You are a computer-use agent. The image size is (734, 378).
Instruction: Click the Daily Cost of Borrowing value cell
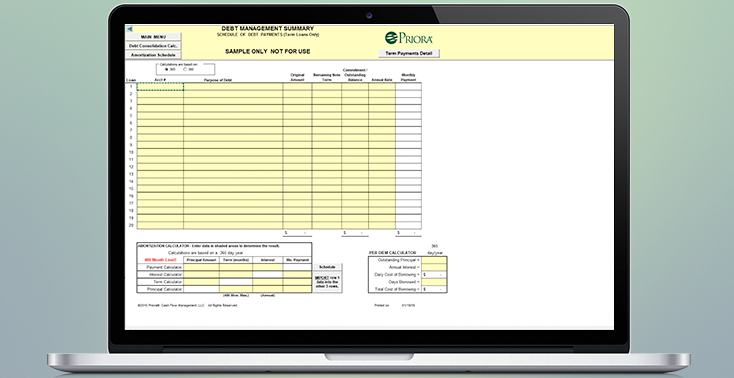click(434, 274)
